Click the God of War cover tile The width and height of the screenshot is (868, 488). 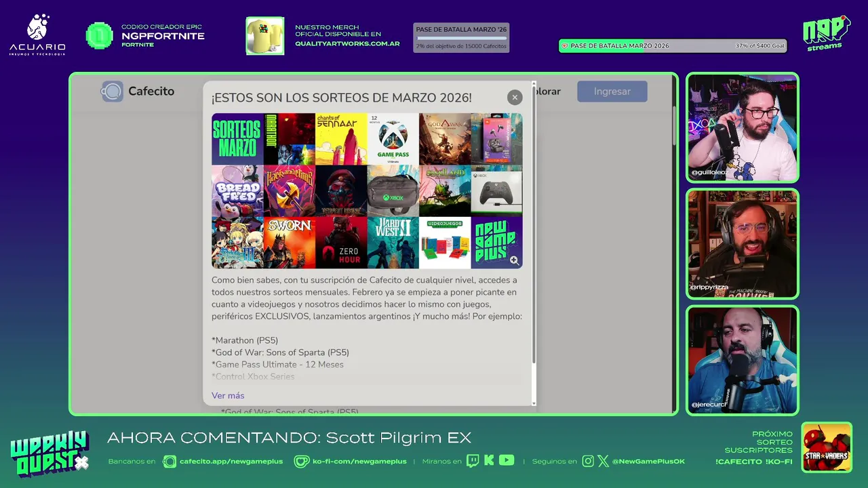click(x=445, y=139)
